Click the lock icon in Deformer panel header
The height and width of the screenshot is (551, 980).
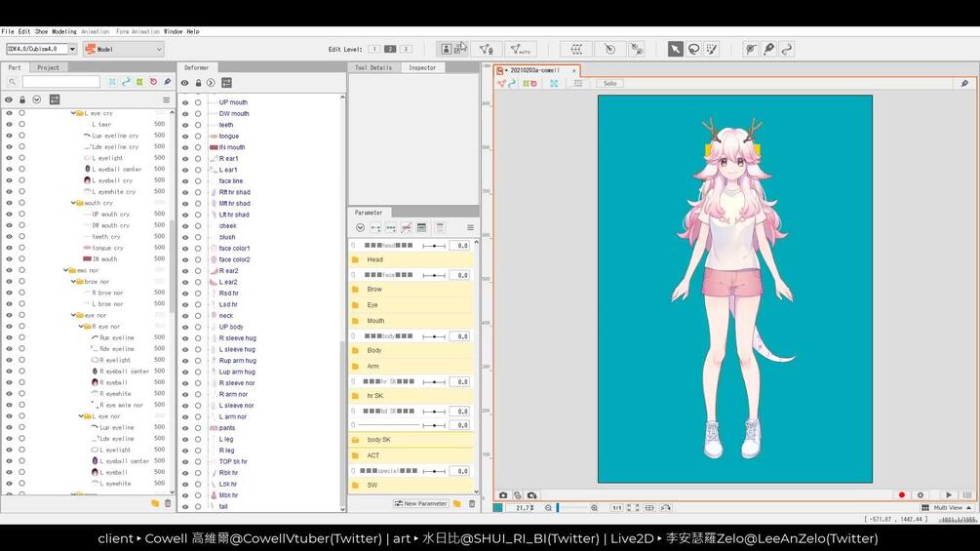pyautogui.click(x=198, y=83)
